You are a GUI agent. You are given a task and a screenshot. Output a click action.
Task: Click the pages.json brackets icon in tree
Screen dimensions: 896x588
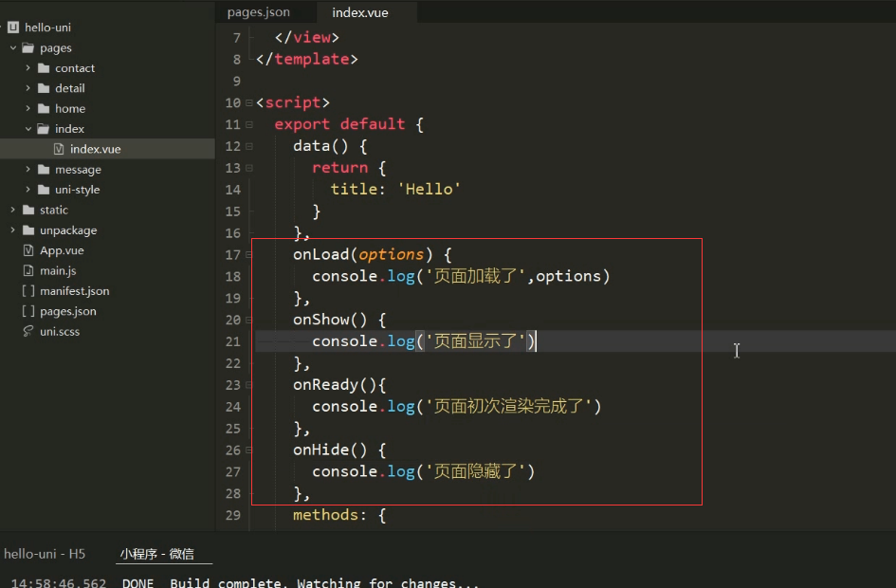tap(28, 311)
